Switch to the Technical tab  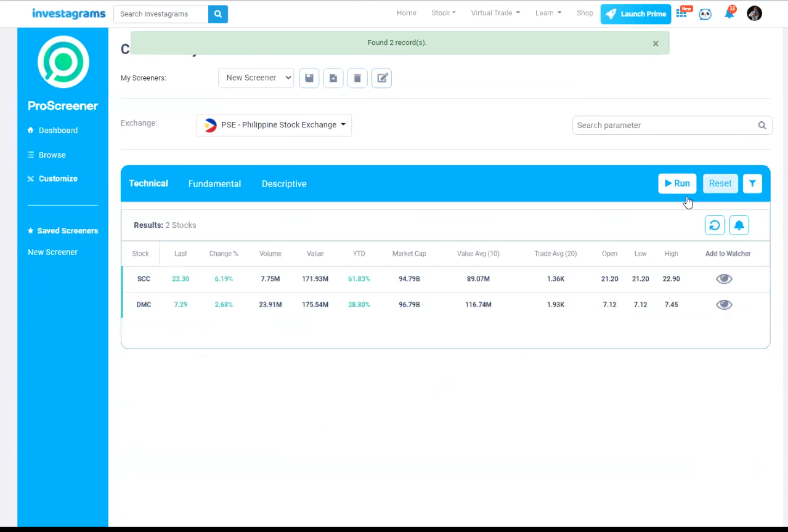point(148,183)
